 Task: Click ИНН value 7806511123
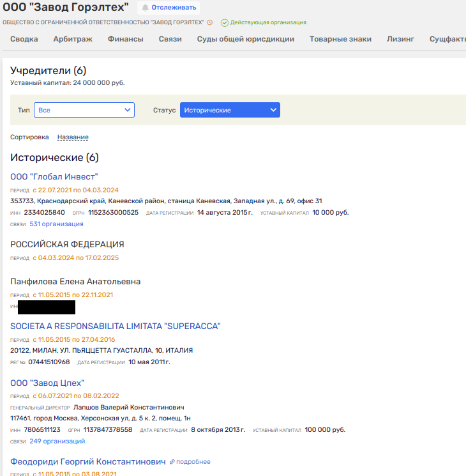42,430
